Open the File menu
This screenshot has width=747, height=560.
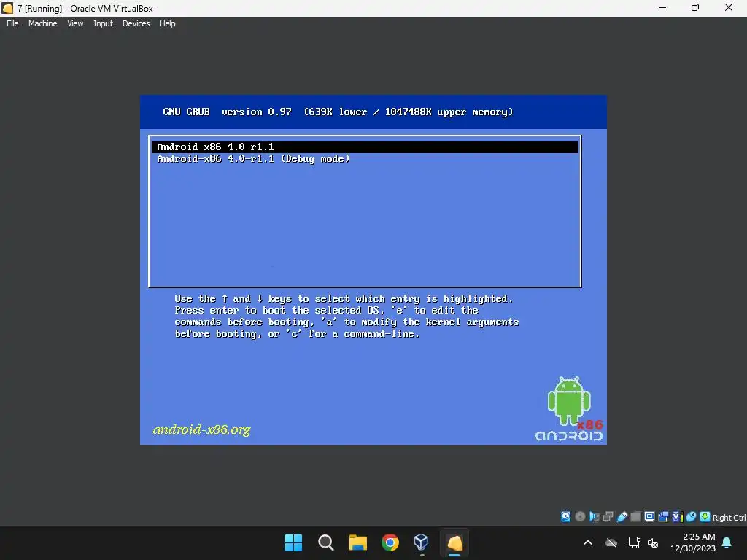[x=12, y=23]
